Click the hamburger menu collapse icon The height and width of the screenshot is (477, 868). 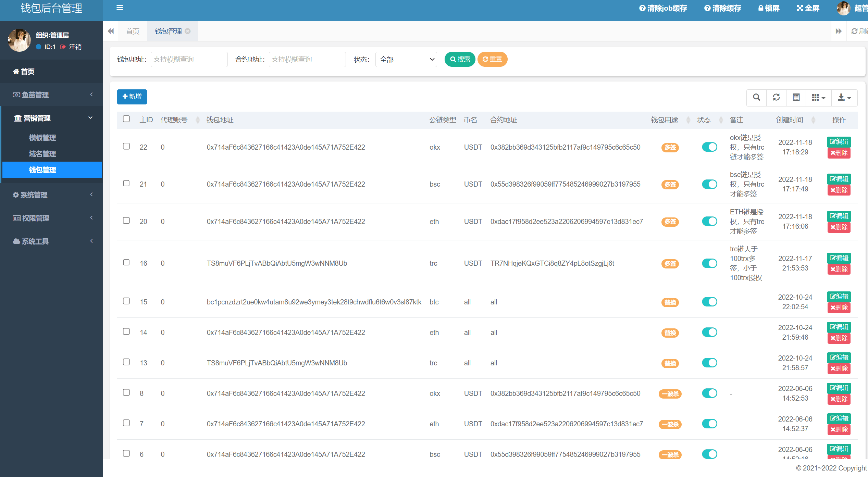120,8
